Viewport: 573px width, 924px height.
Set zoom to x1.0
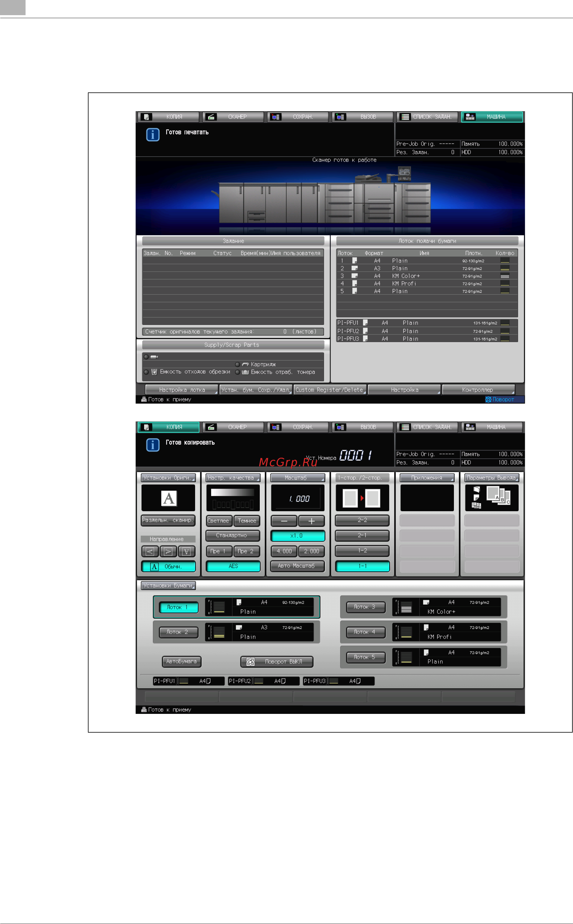[297, 536]
